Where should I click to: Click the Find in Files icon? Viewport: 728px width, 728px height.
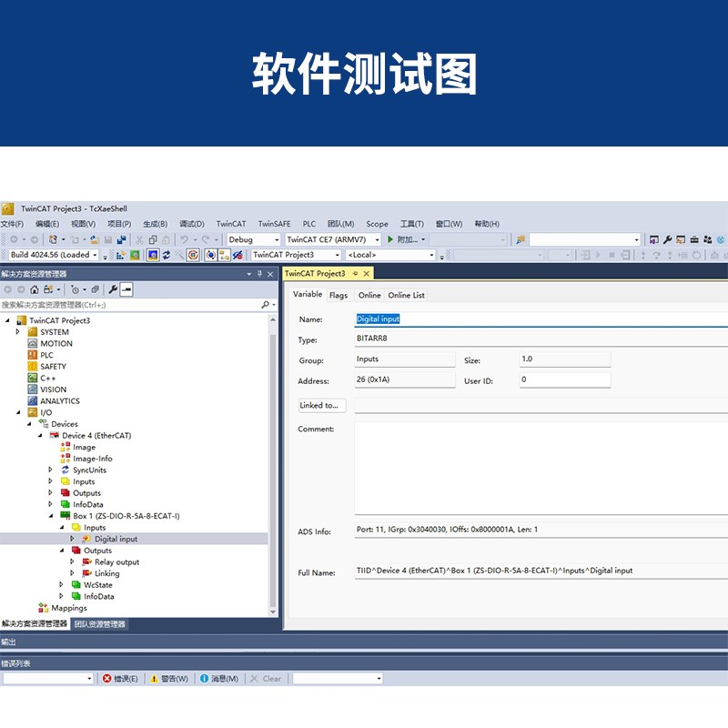(521, 239)
